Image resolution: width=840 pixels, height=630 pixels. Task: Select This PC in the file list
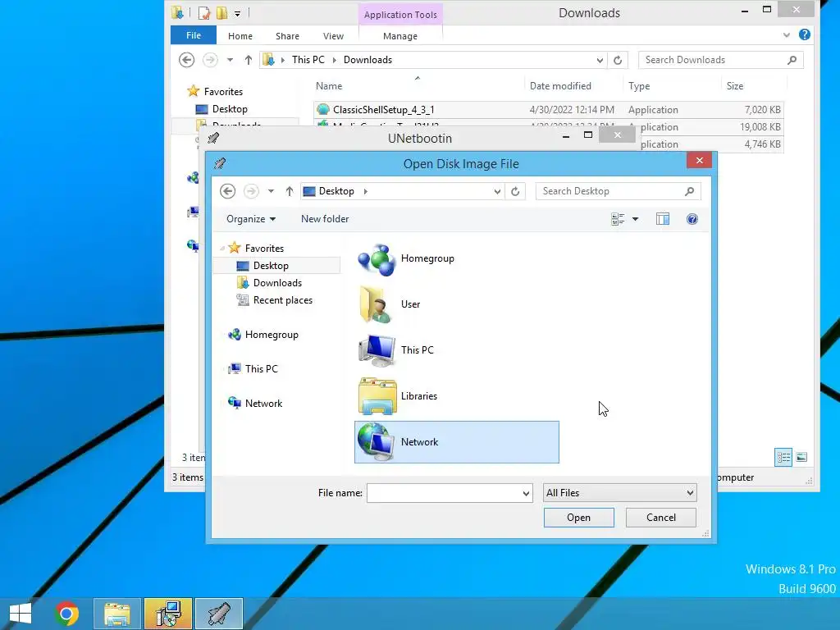pyautogui.click(x=456, y=350)
